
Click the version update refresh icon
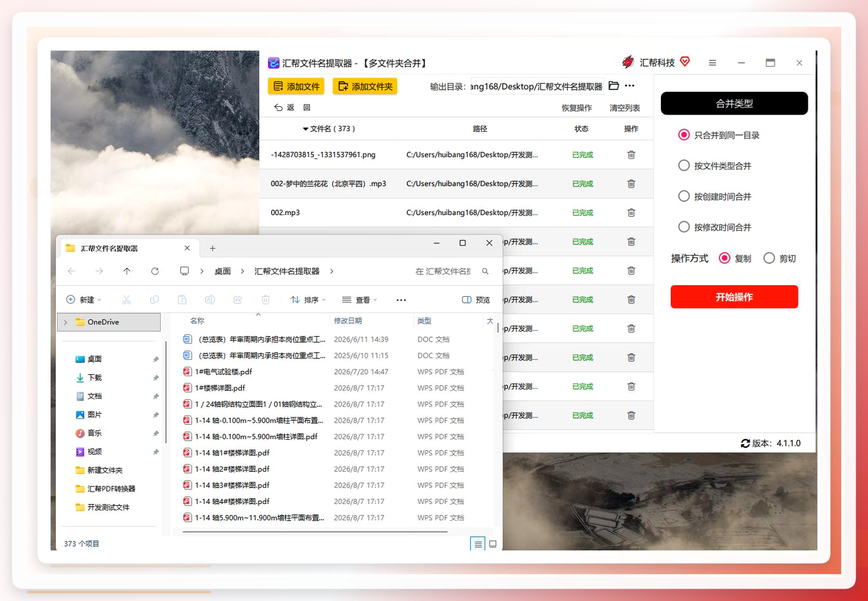coord(745,443)
